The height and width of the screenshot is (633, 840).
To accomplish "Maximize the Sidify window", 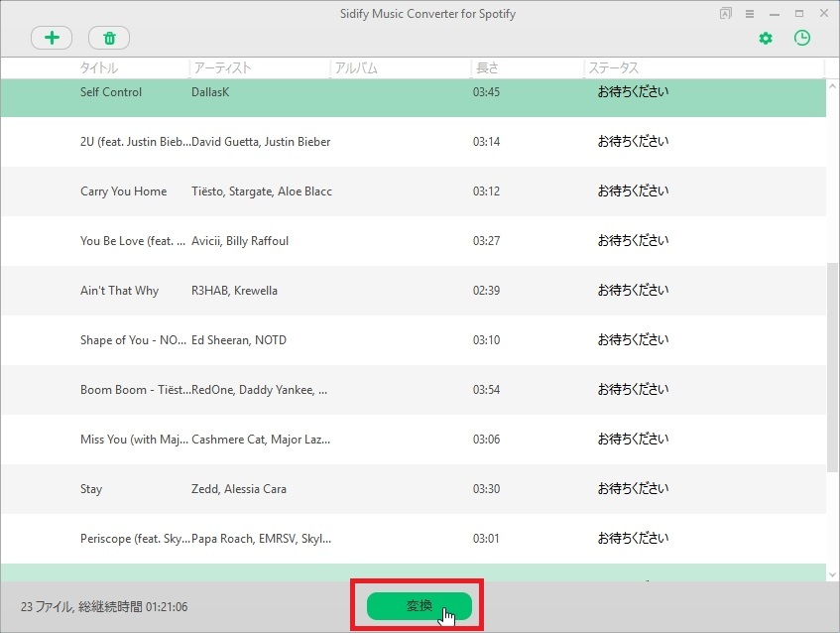I will point(799,14).
